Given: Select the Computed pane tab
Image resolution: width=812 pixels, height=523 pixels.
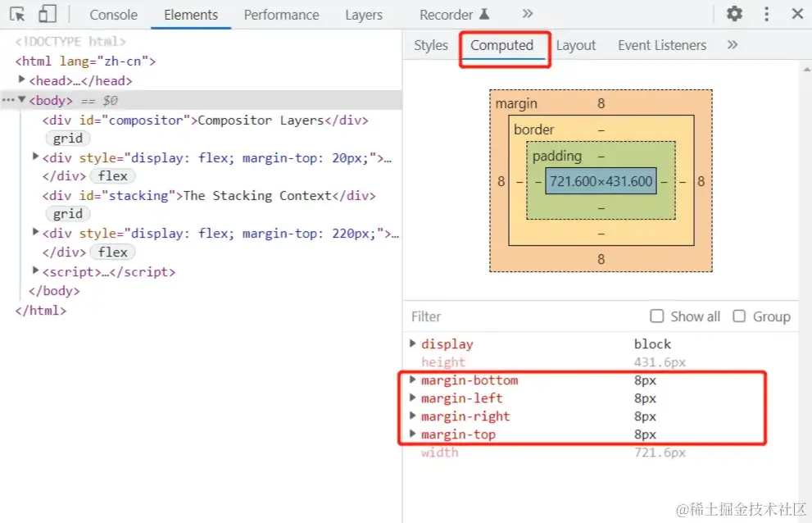Looking at the screenshot, I should (501, 46).
